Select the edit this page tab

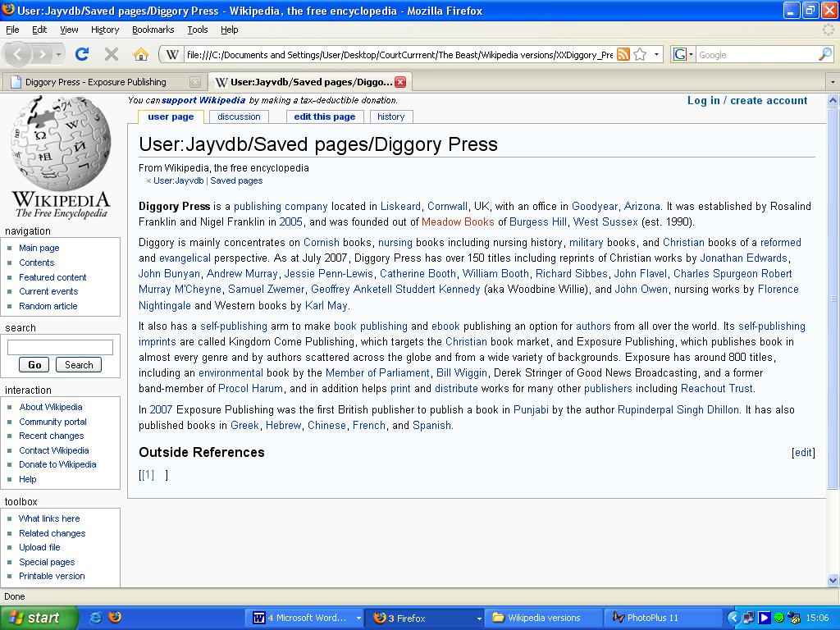pos(325,116)
